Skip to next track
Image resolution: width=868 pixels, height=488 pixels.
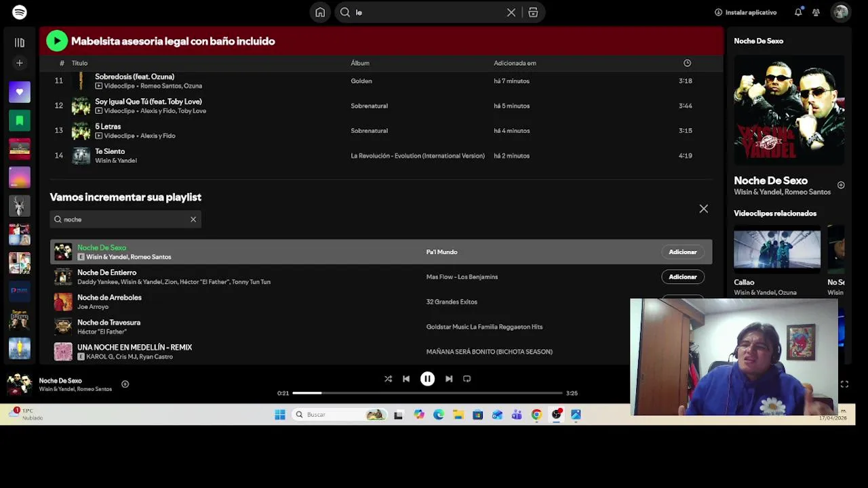coord(449,379)
